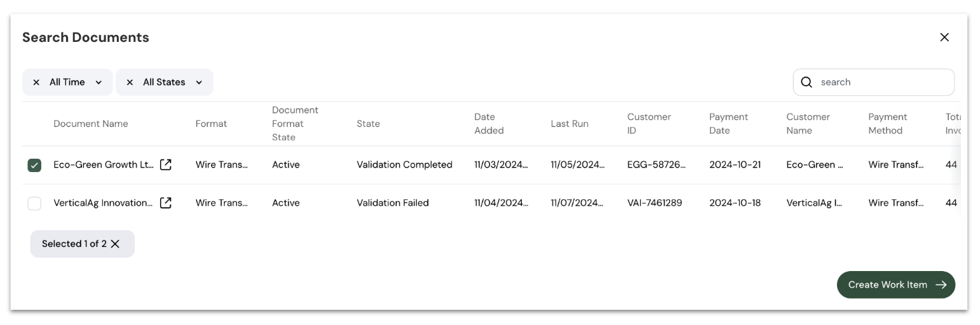Image resolution: width=980 pixels, height=325 pixels.
Task: Open Eco-Green Growth document in new window icon
Action: (166, 164)
